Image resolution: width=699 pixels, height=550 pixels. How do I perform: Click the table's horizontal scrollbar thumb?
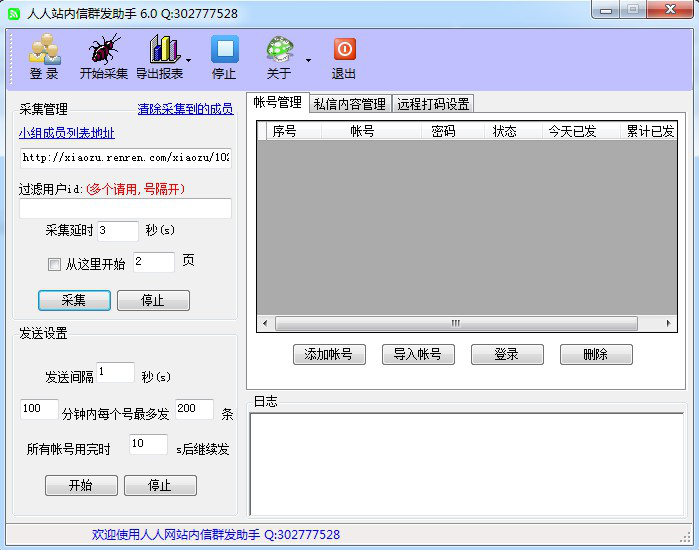pos(456,323)
